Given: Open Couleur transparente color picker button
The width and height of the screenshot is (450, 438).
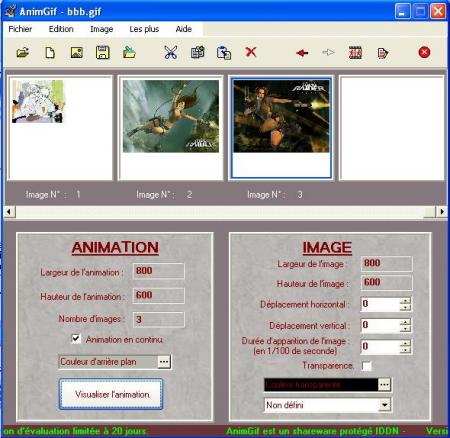Looking at the screenshot, I should [384, 385].
